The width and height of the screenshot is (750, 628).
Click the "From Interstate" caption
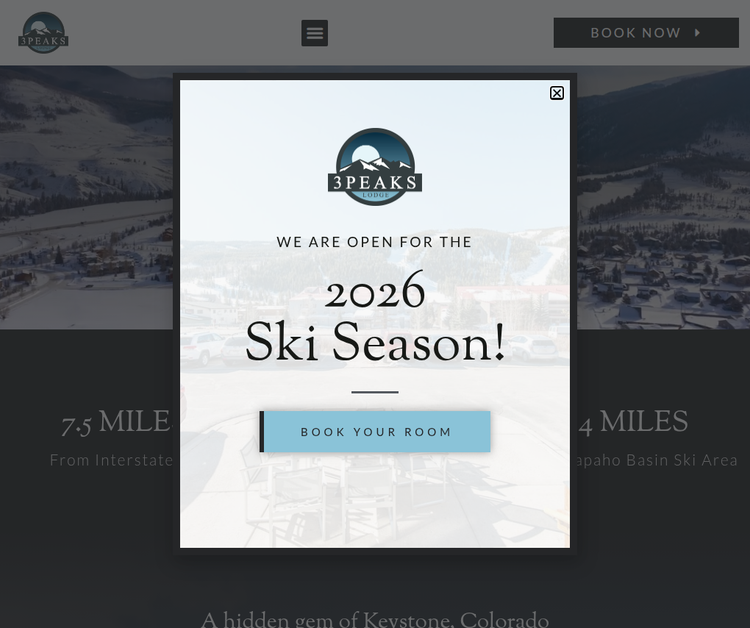tap(111, 460)
